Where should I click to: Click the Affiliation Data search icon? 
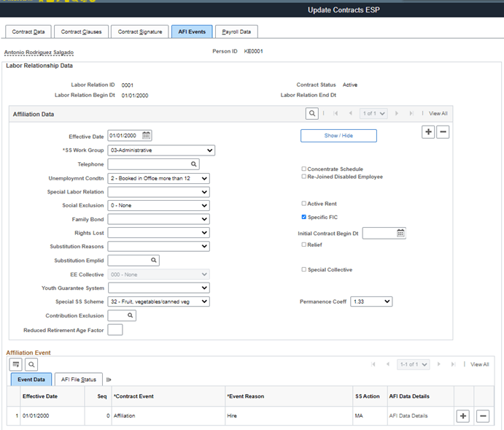click(x=311, y=113)
